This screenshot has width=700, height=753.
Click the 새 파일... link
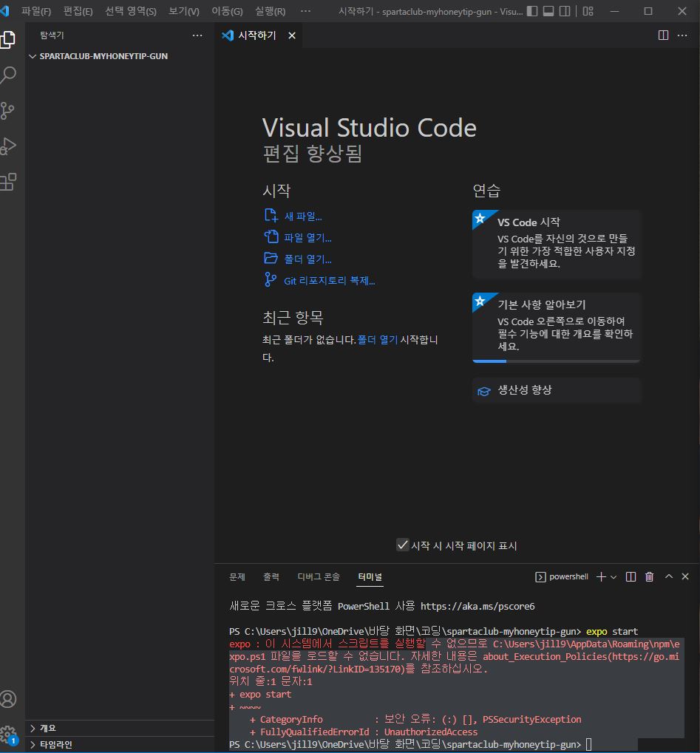[x=303, y=217]
